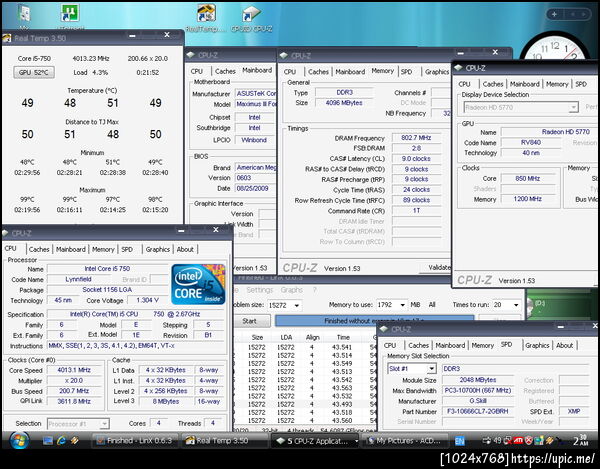This screenshot has height=469, width=600.
Task: Click the GPU 52°C button in Real Temp
Action: (34, 72)
